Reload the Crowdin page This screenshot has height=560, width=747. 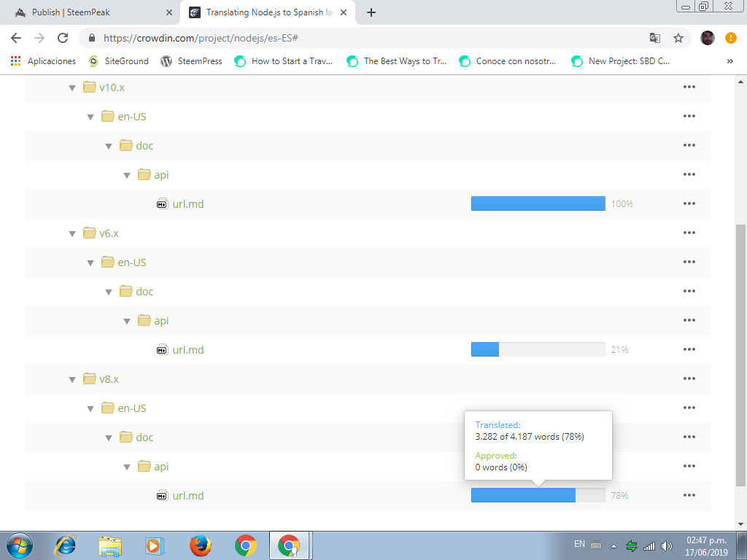coord(63,38)
